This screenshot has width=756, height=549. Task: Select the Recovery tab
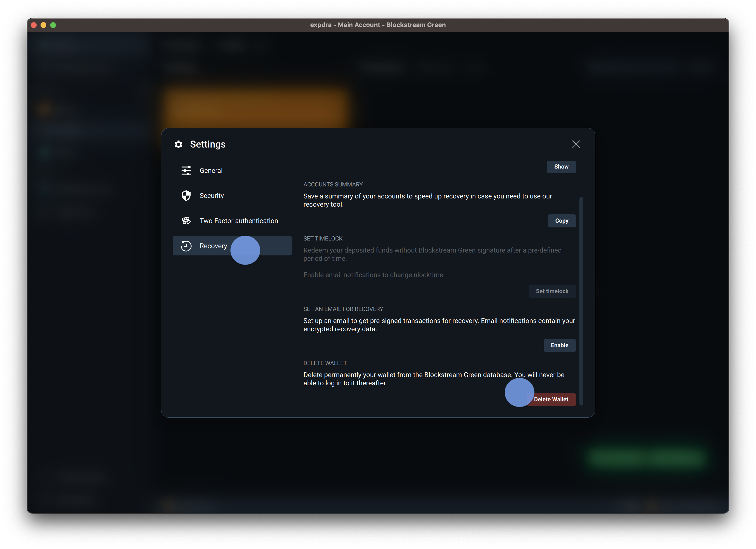[x=232, y=246]
